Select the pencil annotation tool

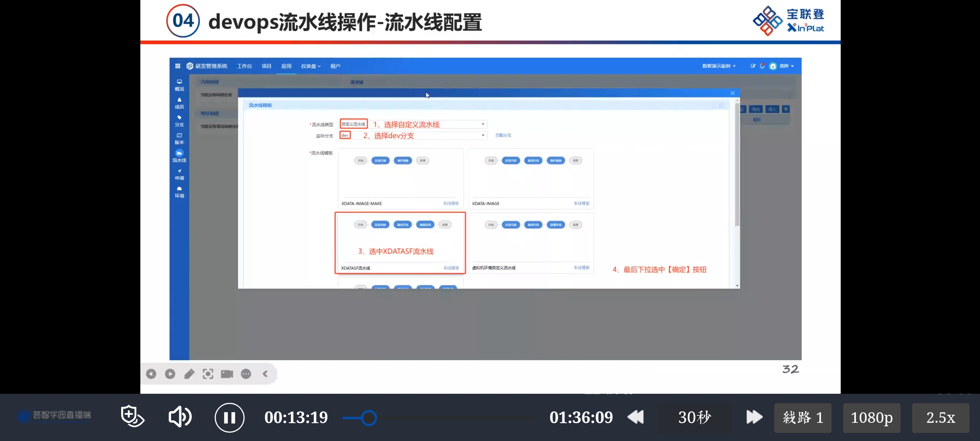coord(189,374)
